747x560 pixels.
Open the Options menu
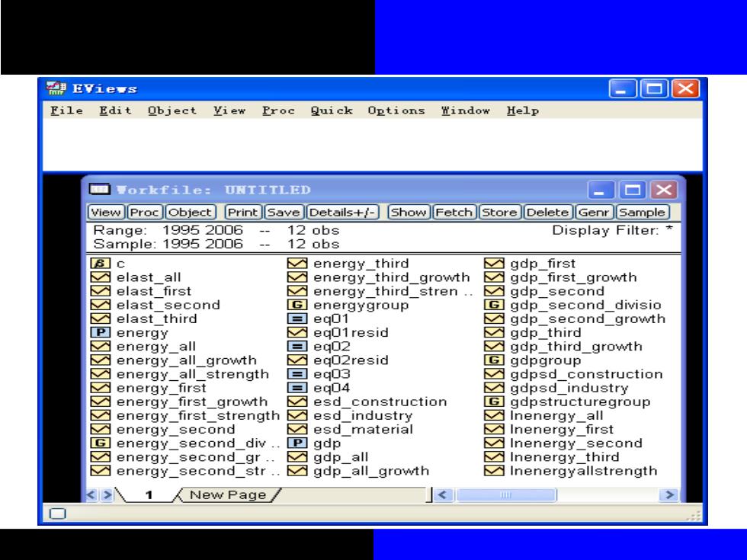(x=396, y=110)
